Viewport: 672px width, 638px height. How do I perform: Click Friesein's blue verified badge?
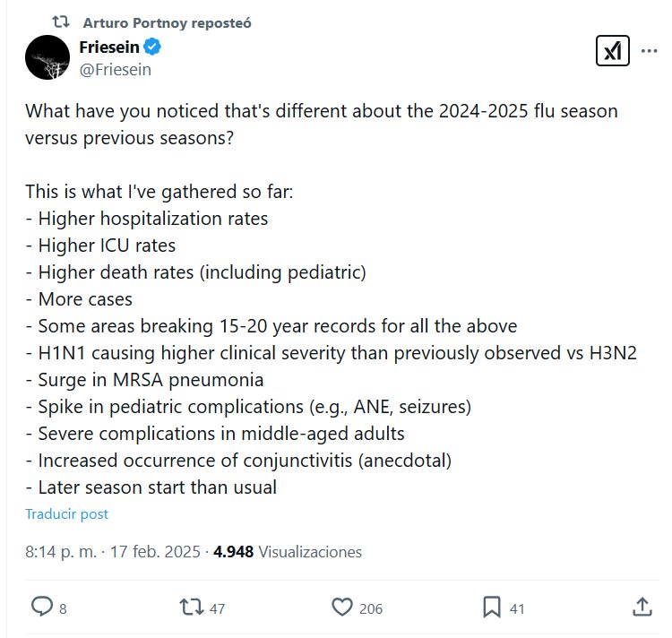coord(153,47)
